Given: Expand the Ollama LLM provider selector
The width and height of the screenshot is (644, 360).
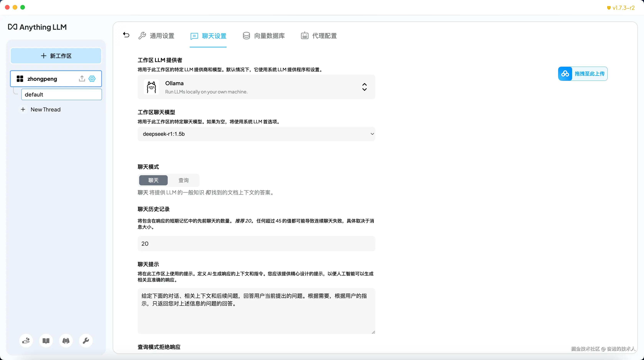Looking at the screenshot, I should pyautogui.click(x=256, y=87).
